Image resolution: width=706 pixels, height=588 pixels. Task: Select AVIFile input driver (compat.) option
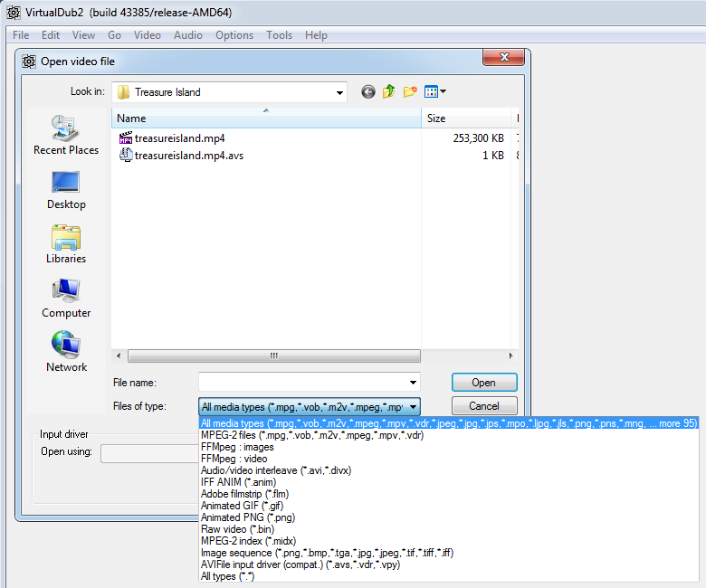[x=449, y=564]
